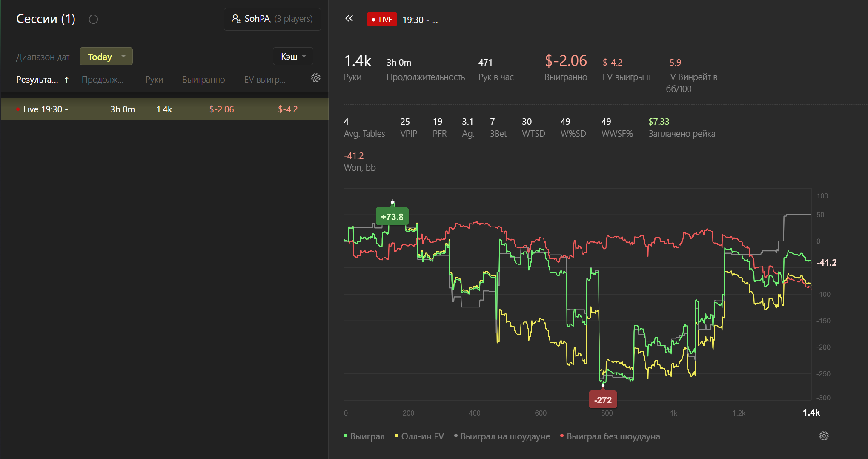The height and width of the screenshot is (459, 868).
Task: Toggle the Олл-ин EV yellow line legend
Action: point(419,436)
